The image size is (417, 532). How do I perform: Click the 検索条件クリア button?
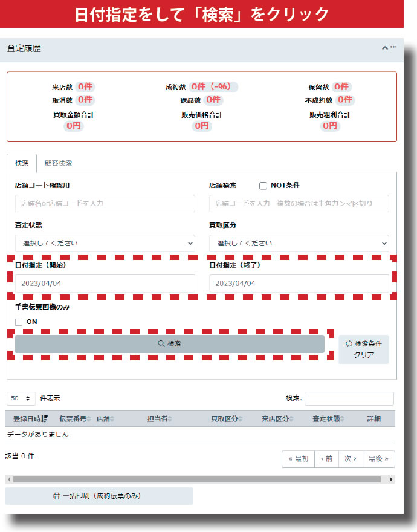pos(364,349)
